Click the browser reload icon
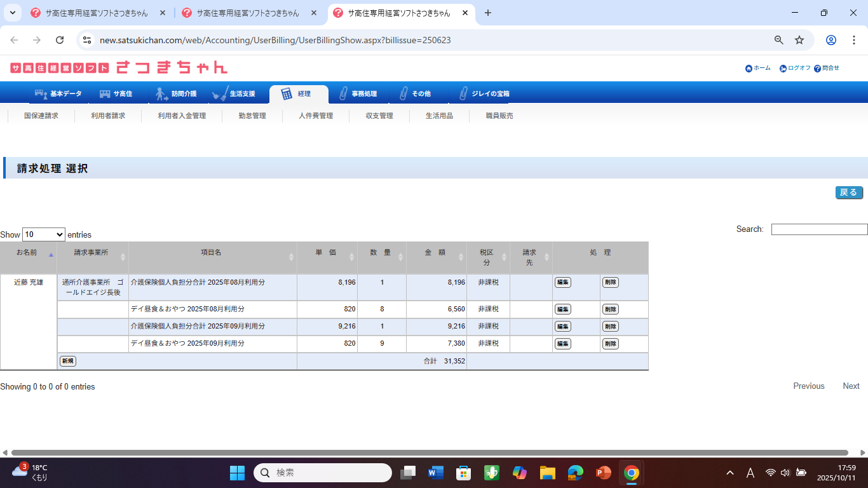868x488 pixels. (x=60, y=40)
